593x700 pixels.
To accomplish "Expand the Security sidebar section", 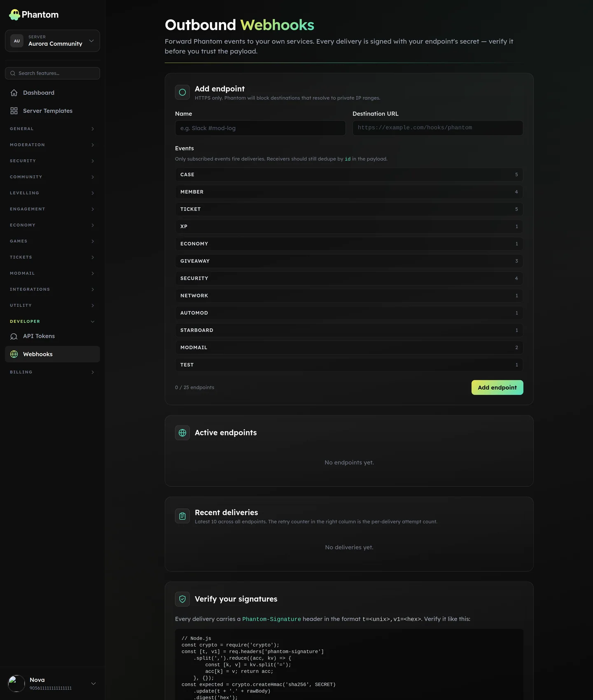I will click(x=52, y=161).
